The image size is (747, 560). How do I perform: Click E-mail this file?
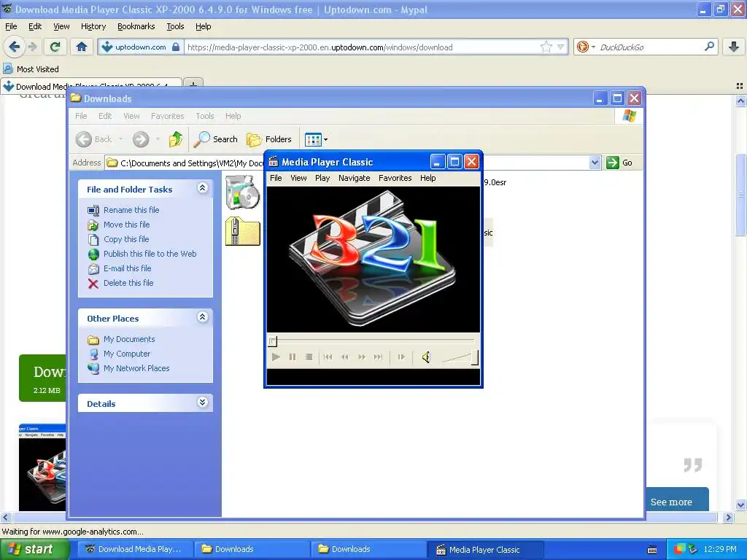click(x=127, y=268)
